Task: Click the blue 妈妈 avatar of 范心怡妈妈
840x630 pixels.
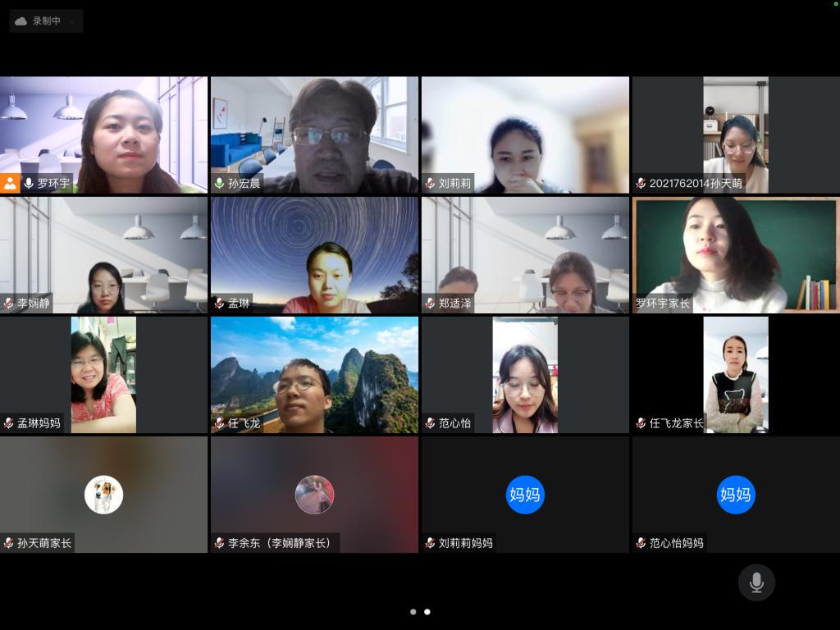Action: tap(736, 495)
